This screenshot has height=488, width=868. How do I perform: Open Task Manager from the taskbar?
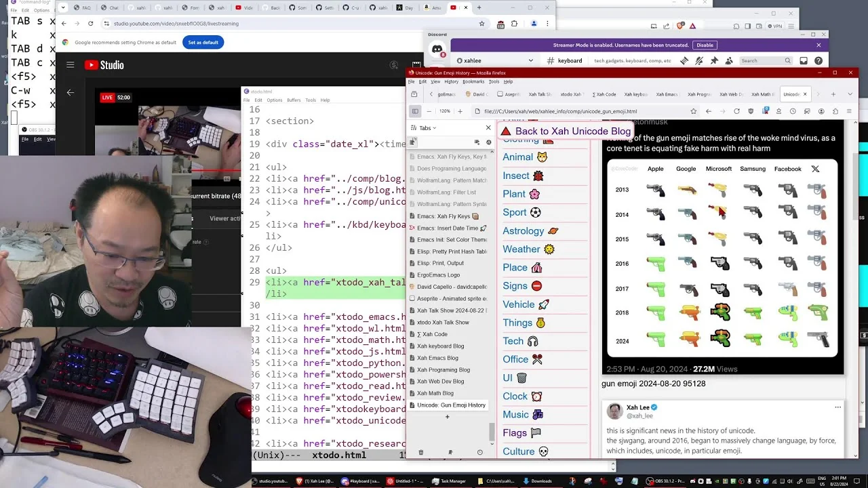point(448,481)
